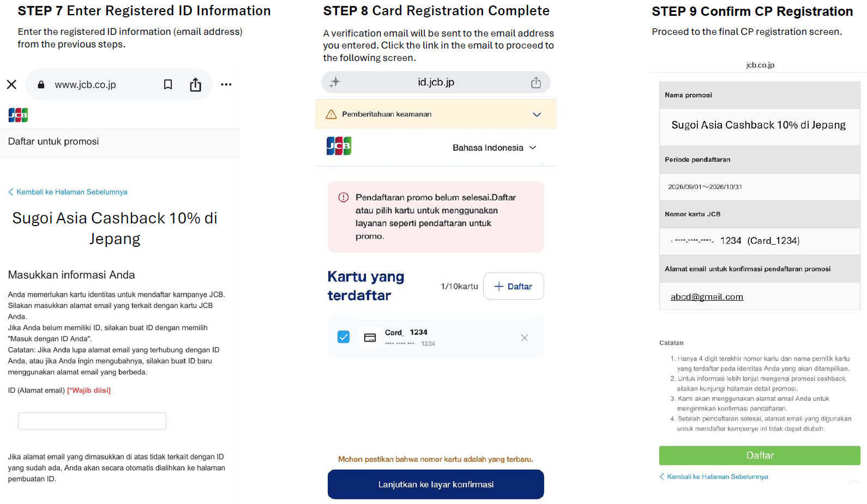This screenshot has height=504, width=867.
Task: Follow Kembali ke Halaman Sebelumnya link below green Daftar
Action: tap(714, 477)
